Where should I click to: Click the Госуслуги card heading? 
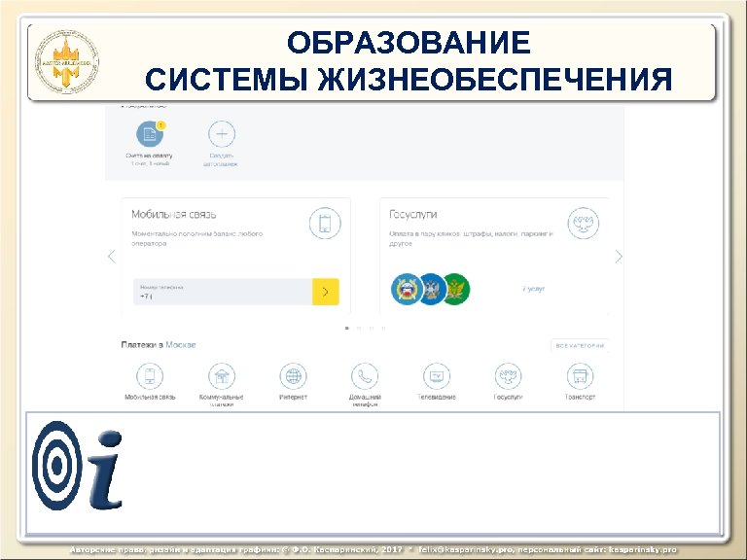tap(413, 214)
